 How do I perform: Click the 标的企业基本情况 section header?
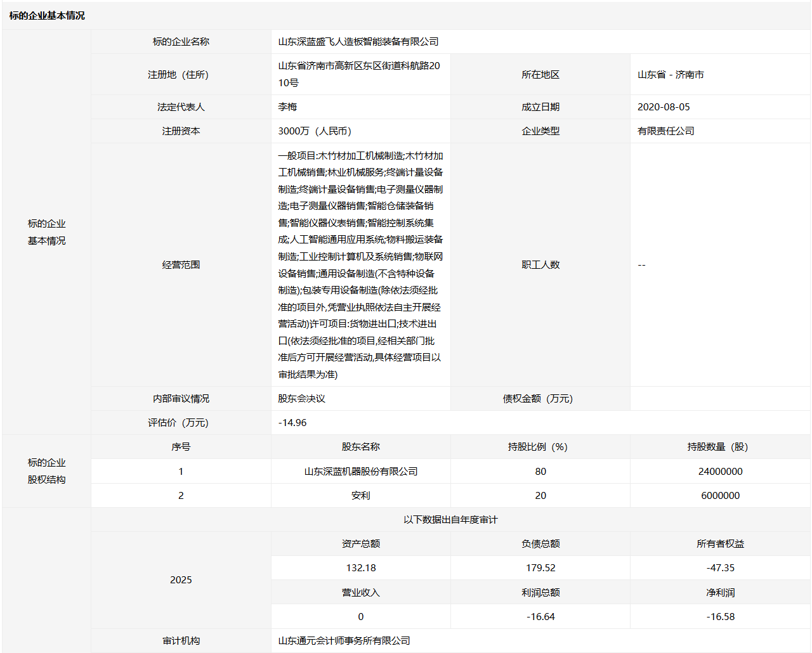point(47,15)
